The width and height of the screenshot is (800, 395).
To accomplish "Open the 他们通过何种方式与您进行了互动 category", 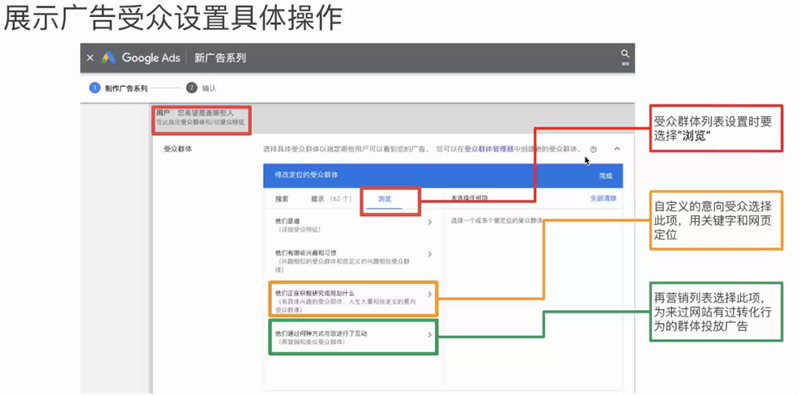I will [353, 337].
